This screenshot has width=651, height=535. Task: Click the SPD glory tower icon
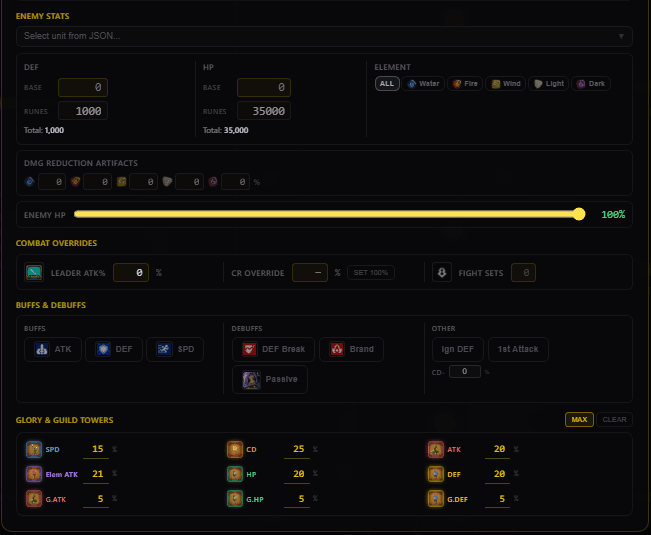tap(34, 449)
